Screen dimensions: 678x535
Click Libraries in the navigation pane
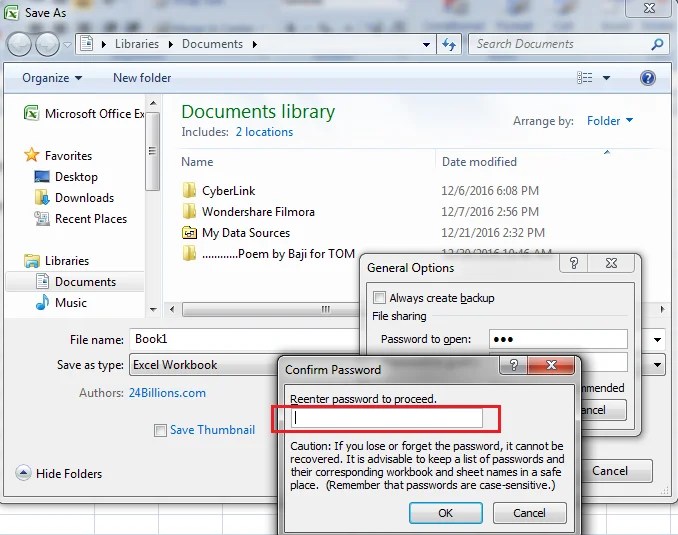(57, 261)
